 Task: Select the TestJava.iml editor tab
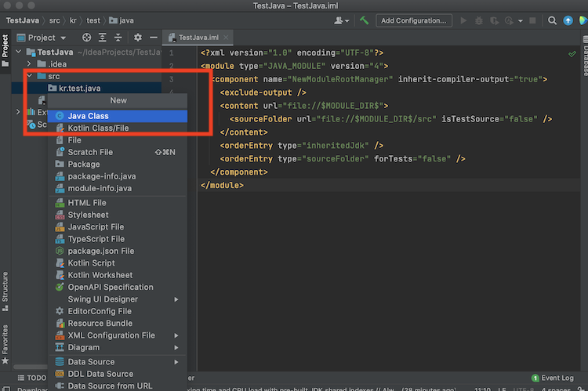[198, 38]
